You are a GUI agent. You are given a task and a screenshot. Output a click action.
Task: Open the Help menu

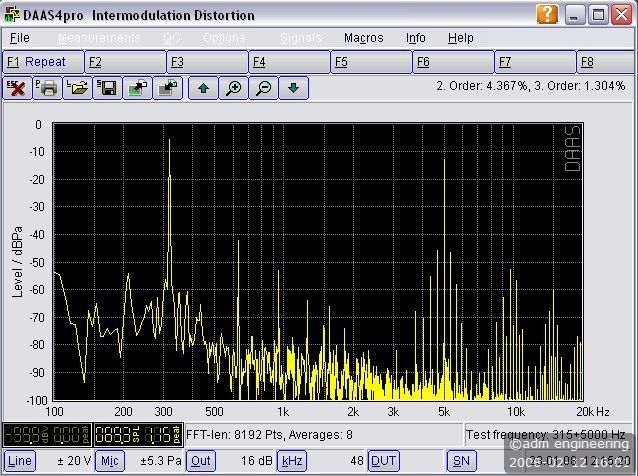click(x=460, y=38)
